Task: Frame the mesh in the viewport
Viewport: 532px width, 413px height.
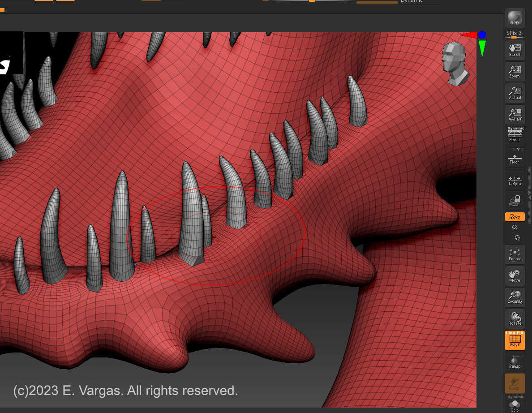Action: point(515,254)
